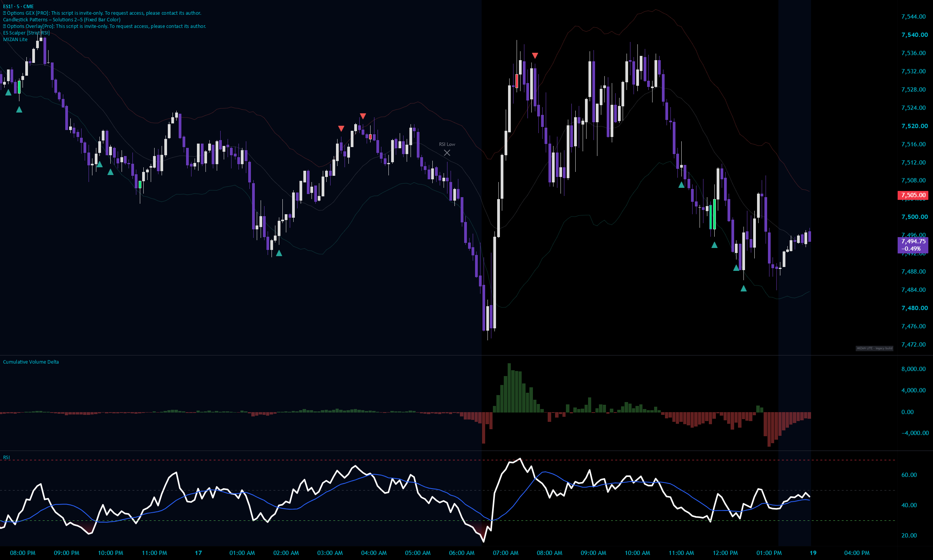
Task: Click the red down-triangle signal above the 07:00 AM rally
Action: pyautogui.click(x=535, y=56)
